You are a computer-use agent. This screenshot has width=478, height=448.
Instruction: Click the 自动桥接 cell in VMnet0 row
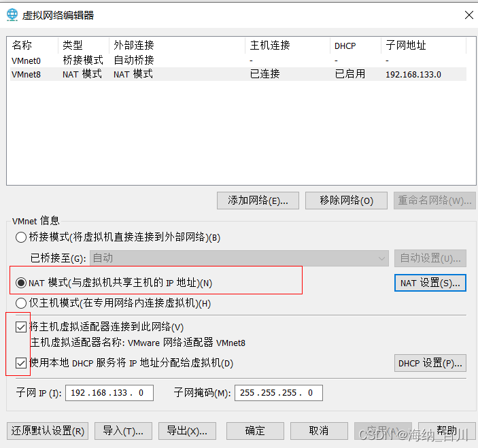click(x=134, y=60)
